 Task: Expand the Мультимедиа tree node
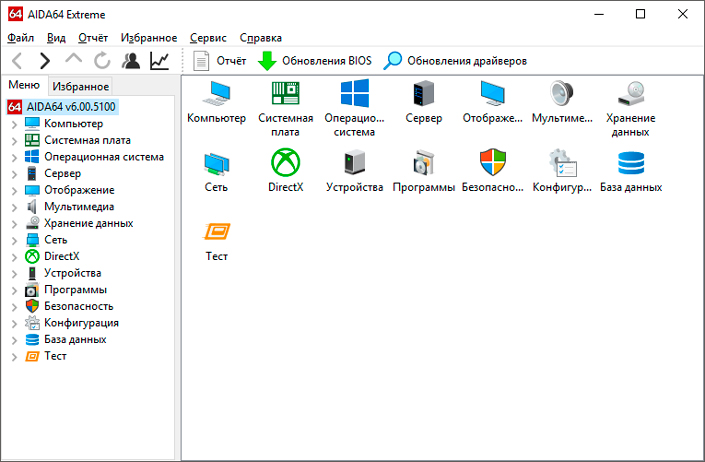[x=14, y=207]
